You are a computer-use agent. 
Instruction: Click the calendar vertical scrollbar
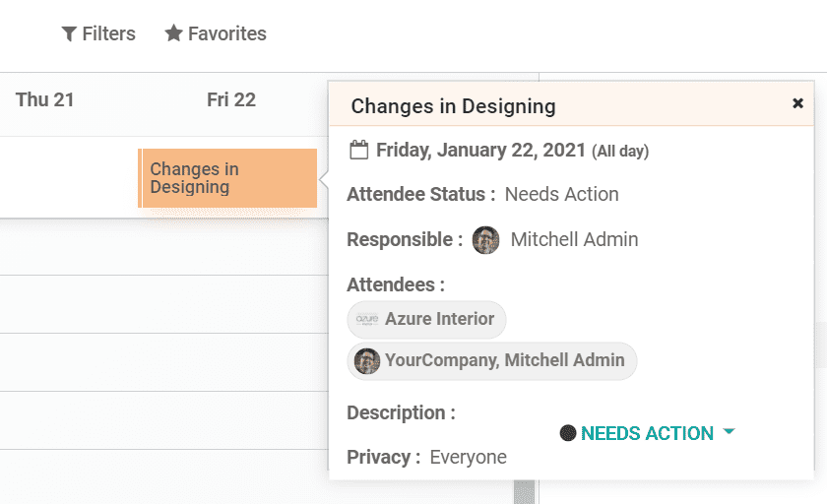point(525,490)
